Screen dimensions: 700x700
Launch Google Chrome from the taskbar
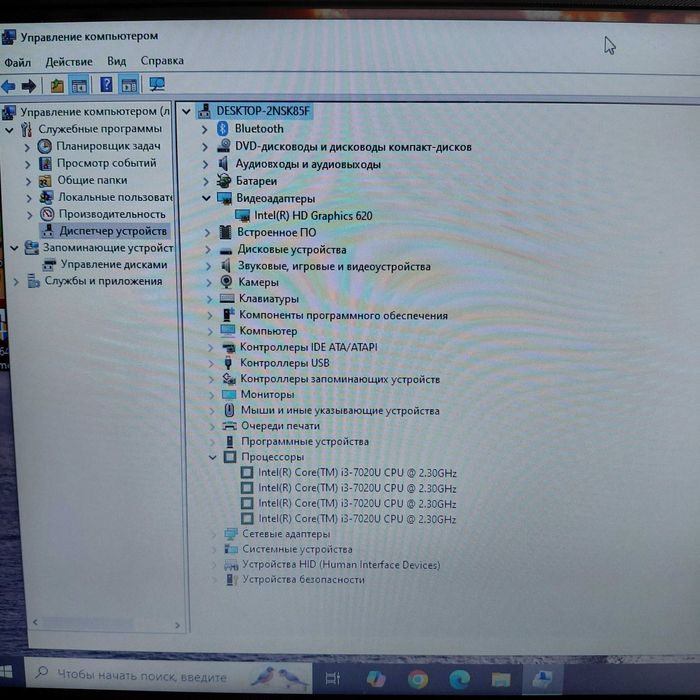(x=418, y=679)
